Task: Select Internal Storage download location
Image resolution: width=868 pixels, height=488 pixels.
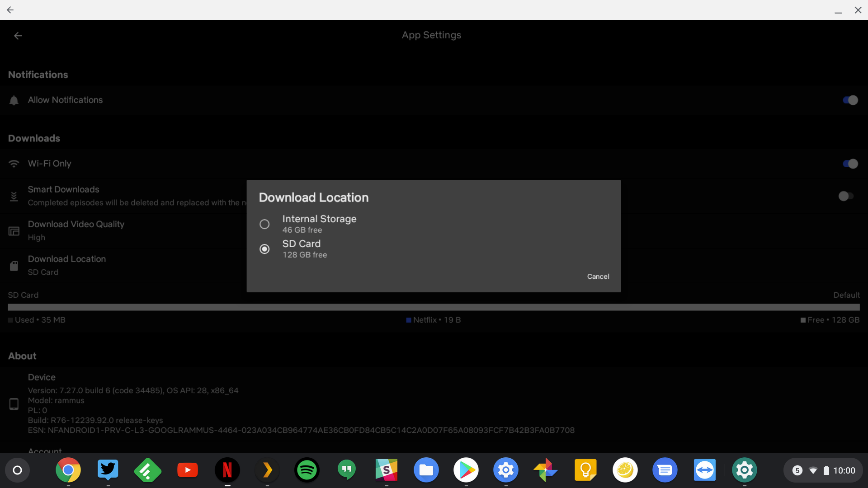Action: 264,224
